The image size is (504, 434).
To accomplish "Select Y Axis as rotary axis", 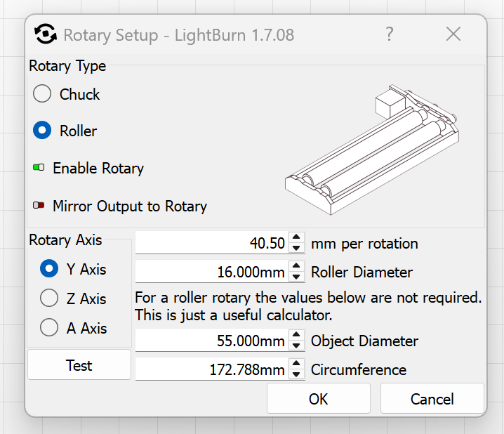I will [49, 269].
